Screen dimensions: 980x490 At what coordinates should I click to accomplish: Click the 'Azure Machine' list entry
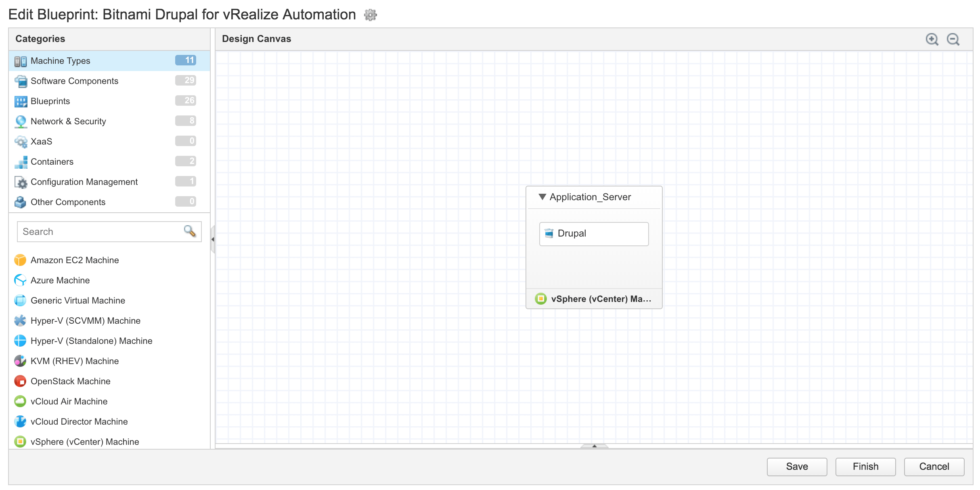tap(60, 281)
